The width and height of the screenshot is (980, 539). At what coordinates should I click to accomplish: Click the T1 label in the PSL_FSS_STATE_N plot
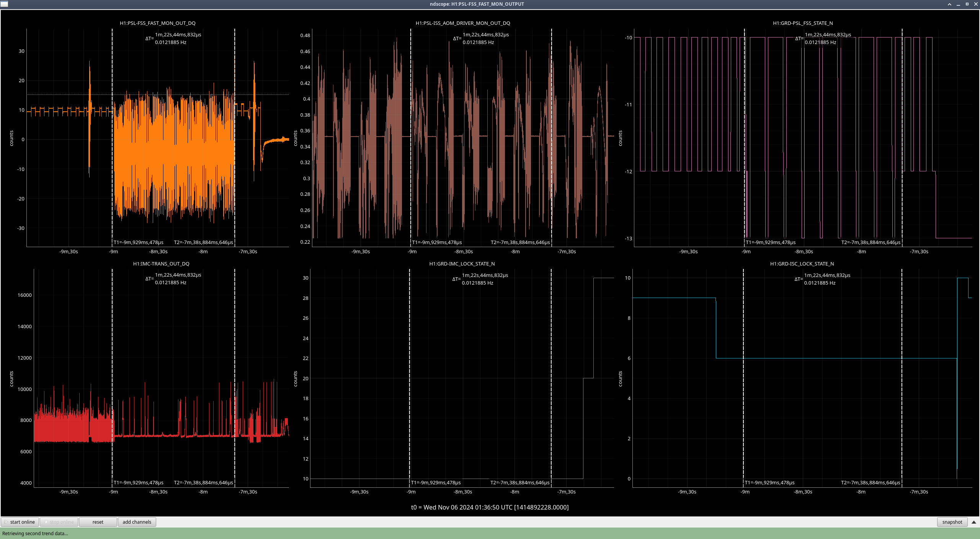[771, 242]
